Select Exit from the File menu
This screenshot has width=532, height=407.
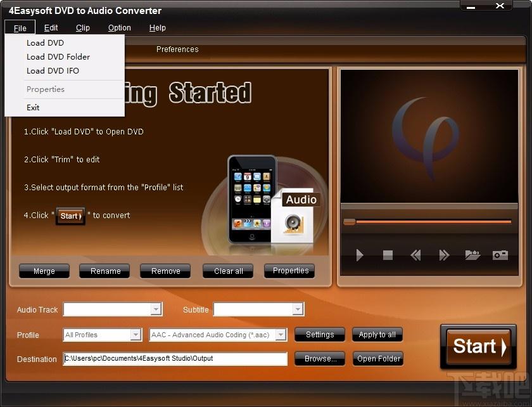(x=65, y=107)
